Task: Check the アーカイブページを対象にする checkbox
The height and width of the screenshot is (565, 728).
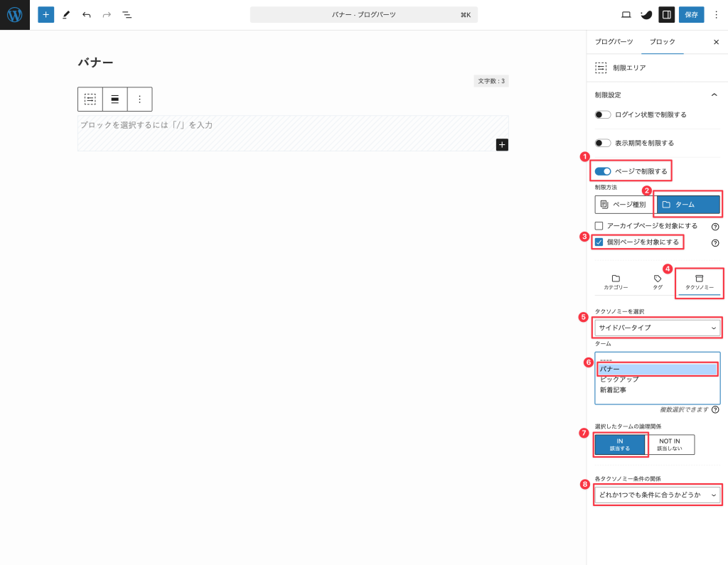Action: click(597, 226)
